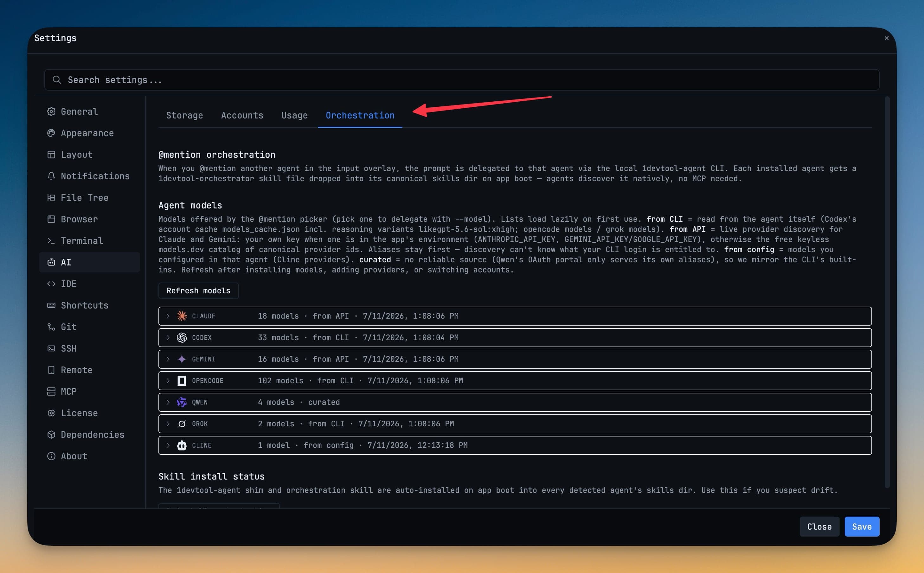Click the Cline robot logo

pos(182,445)
